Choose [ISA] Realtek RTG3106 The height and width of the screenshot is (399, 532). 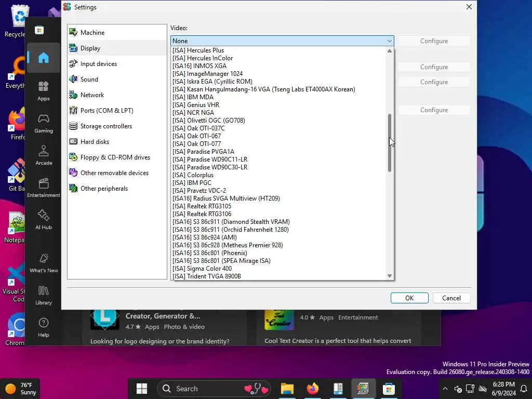(278, 214)
